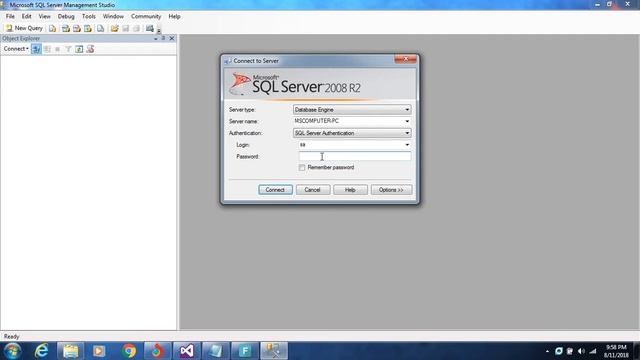The height and width of the screenshot is (360, 640).
Task: Open the Help menu
Action: [x=174, y=16]
